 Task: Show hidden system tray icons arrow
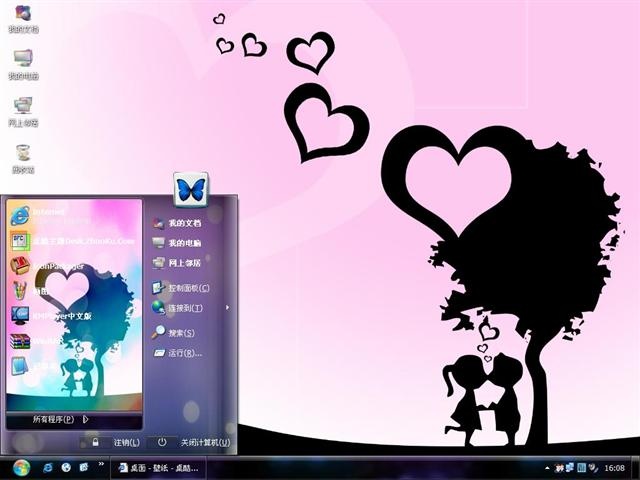(x=547, y=468)
